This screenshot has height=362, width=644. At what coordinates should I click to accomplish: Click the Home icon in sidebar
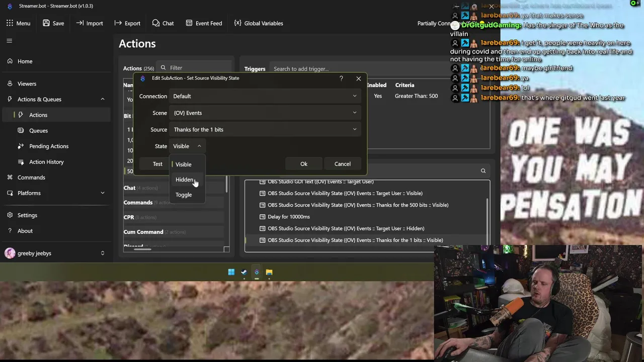coord(10,61)
